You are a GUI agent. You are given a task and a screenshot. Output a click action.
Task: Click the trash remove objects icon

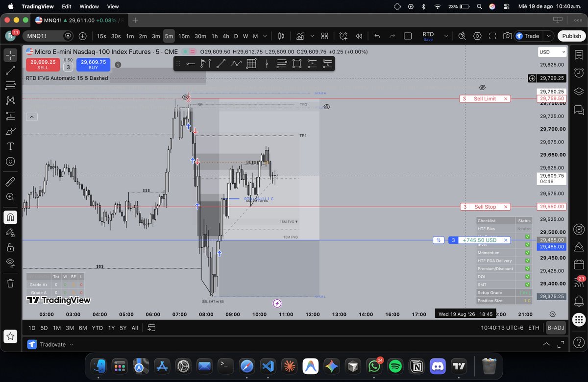click(x=10, y=283)
